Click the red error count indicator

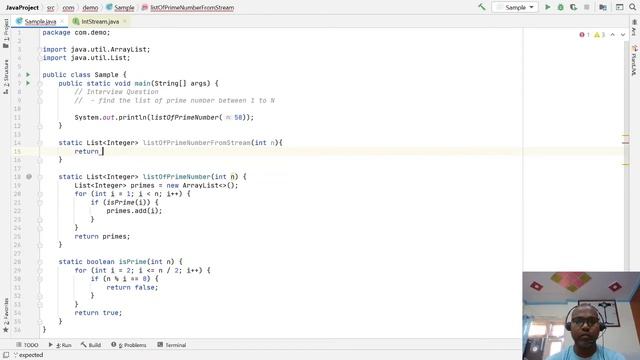click(x=584, y=35)
